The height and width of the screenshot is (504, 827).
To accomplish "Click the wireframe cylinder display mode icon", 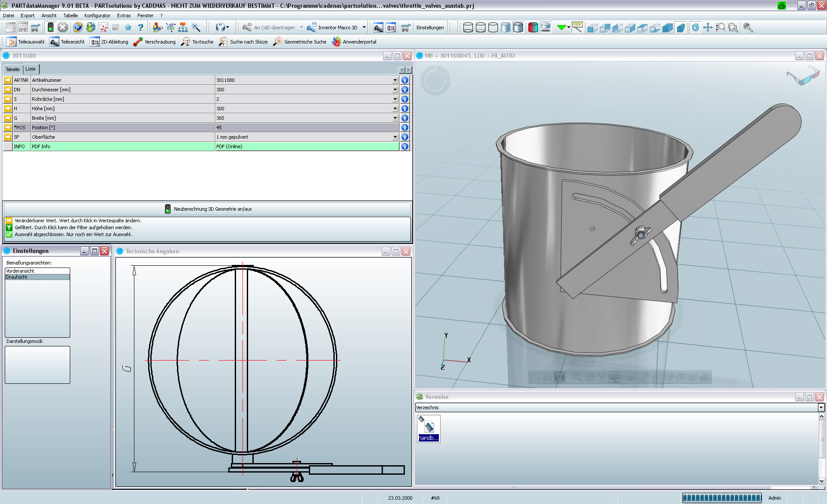I will point(468,28).
